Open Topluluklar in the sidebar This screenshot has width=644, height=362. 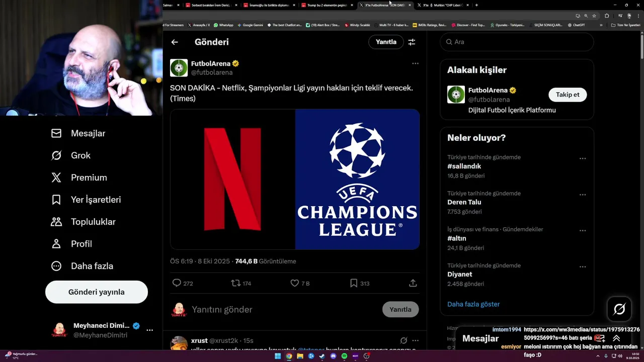click(x=84, y=222)
